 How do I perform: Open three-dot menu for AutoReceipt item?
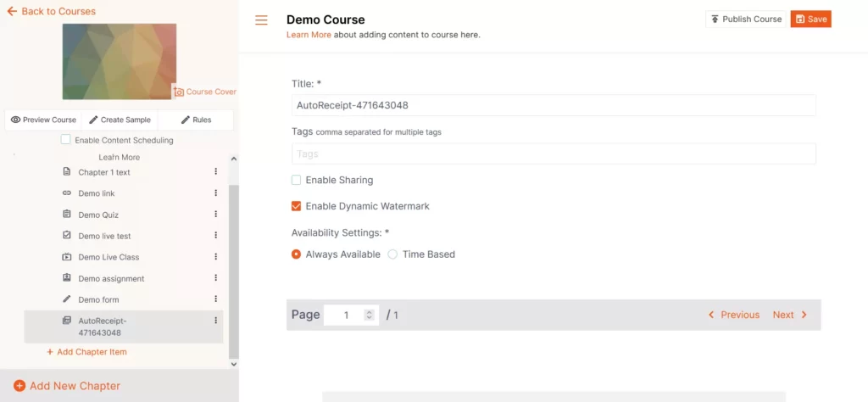215,321
